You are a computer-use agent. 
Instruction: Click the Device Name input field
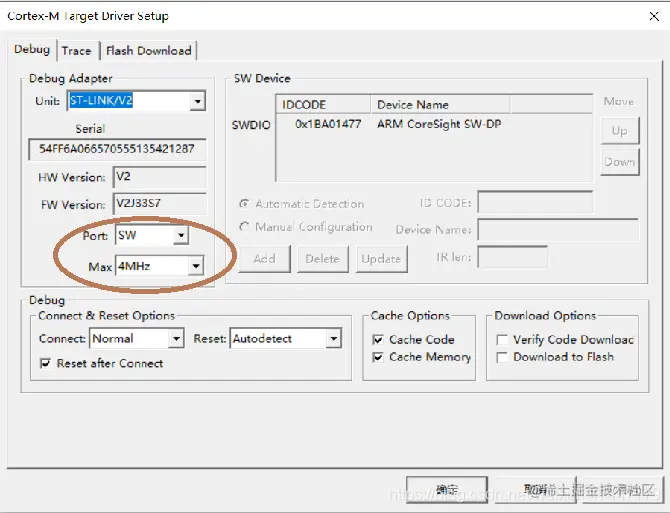pyautogui.click(x=558, y=230)
